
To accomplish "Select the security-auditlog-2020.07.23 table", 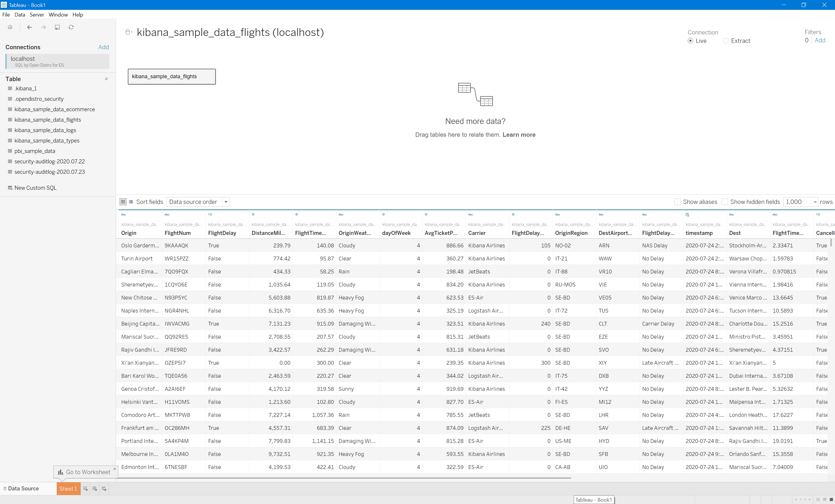I will click(50, 172).
